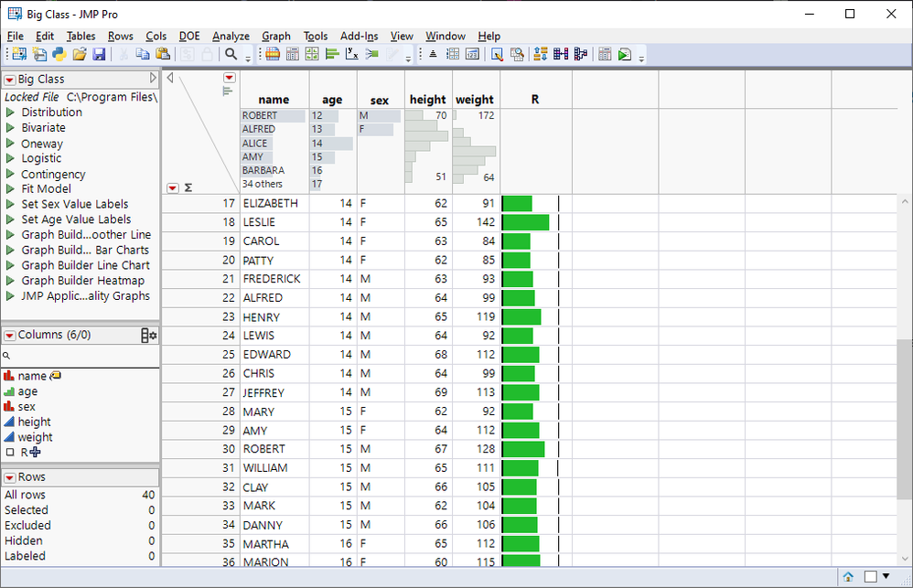The width and height of the screenshot is (913, 588).
Task: Click the modeling type box for R column
Action: coord(10,453)
